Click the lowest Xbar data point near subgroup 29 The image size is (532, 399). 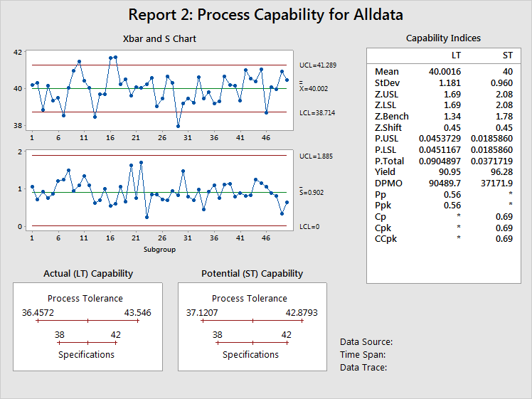pyautogui.click(x=178, y=126)
